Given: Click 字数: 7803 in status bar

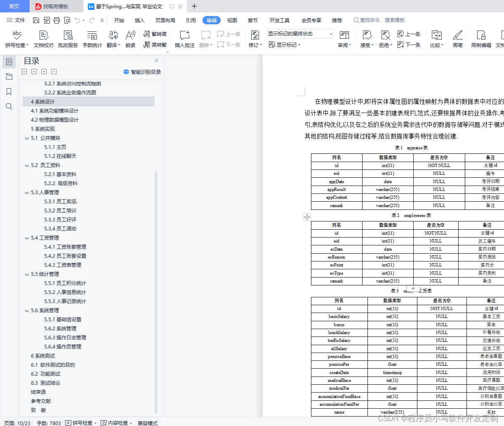Looking at the screenshot, I should pyautogui.click(x=49, y=423).
